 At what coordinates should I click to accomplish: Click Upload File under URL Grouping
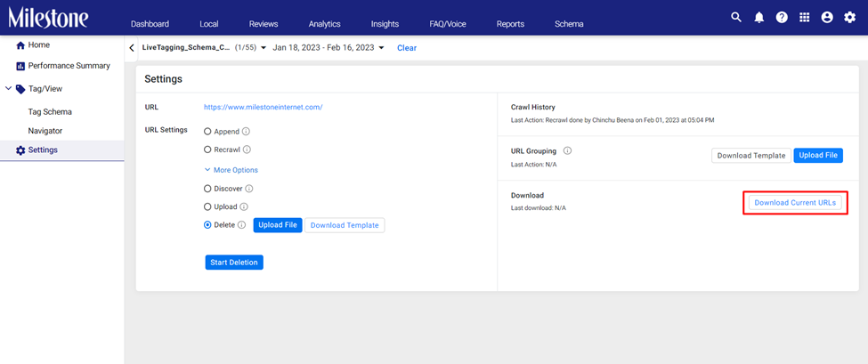pos(818,156)
